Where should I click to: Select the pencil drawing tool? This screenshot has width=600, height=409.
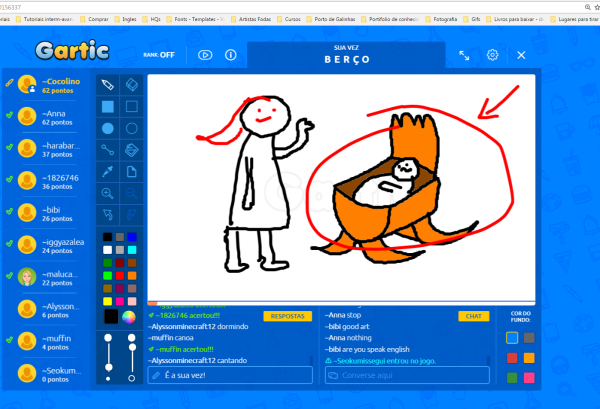[x=108, y=84]
